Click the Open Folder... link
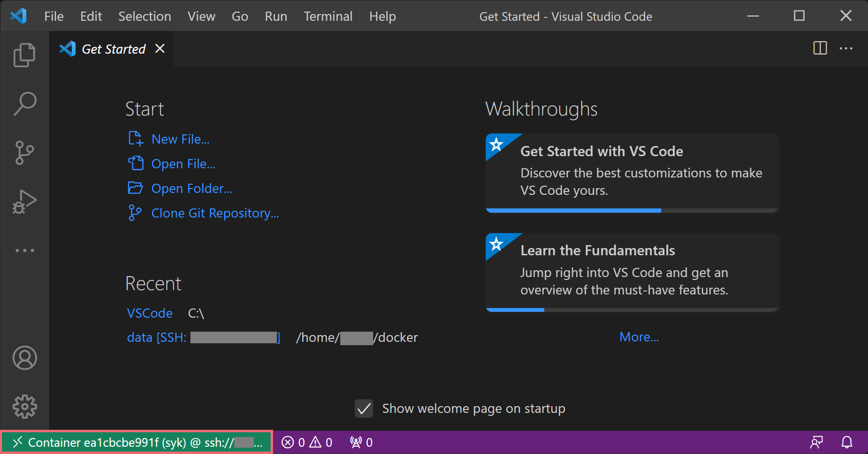The image size is (868, 454). (192, 189)
